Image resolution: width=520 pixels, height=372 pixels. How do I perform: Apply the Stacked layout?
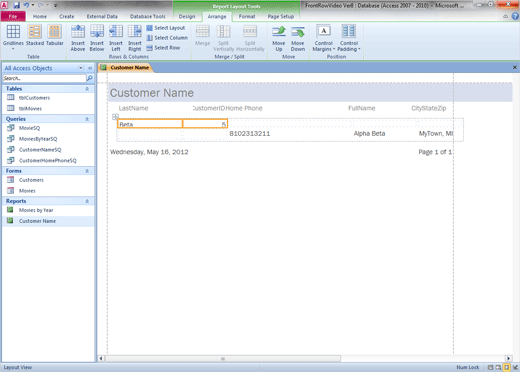[x=35, y=36]
